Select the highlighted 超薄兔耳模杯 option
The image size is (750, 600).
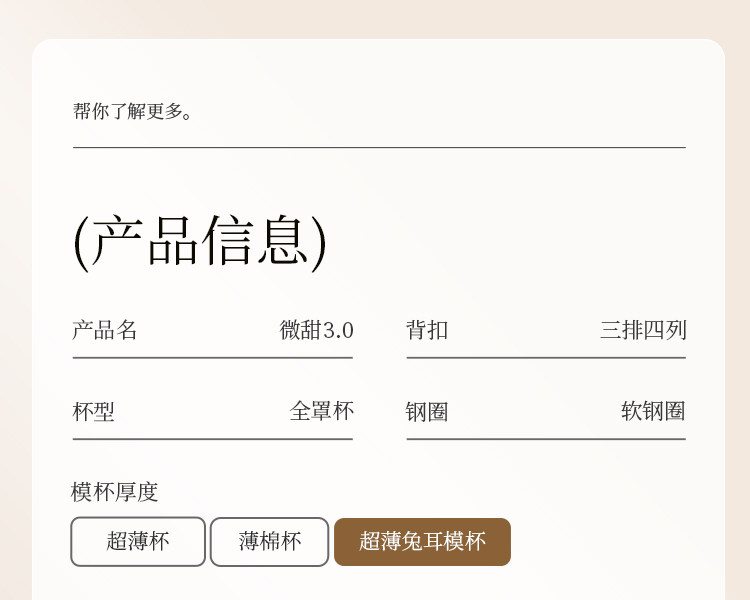coord(422,542)
